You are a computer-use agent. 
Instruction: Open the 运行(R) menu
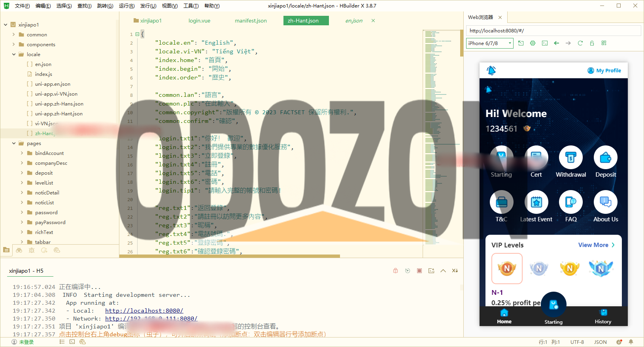127,6
